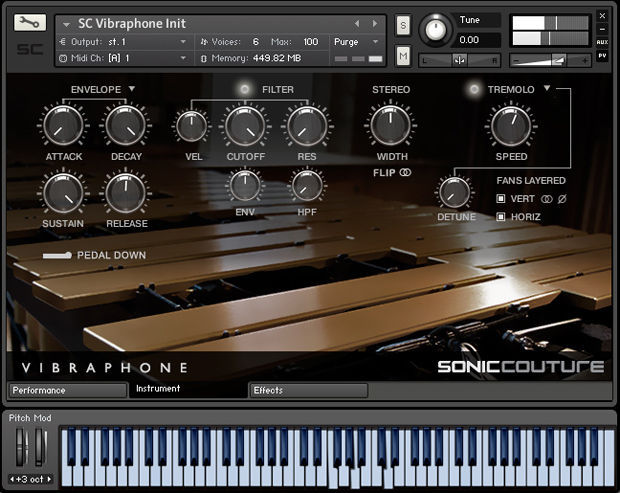620x493 pixels.
Task: Click the stereo WIDTH knob
Action: [391, 126]
